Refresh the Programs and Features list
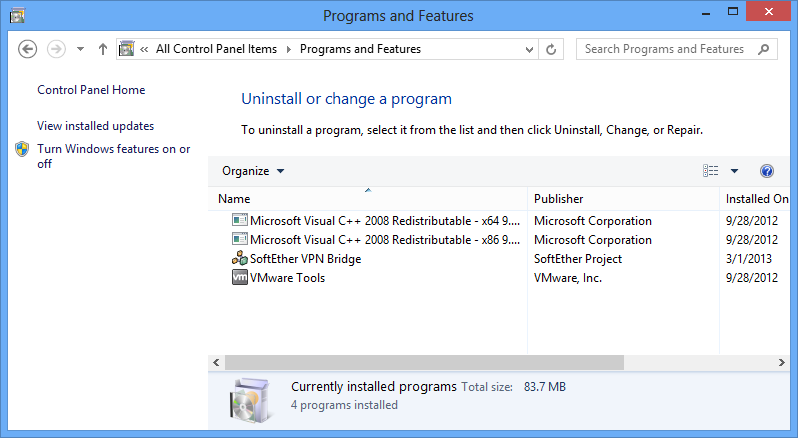 551,49
